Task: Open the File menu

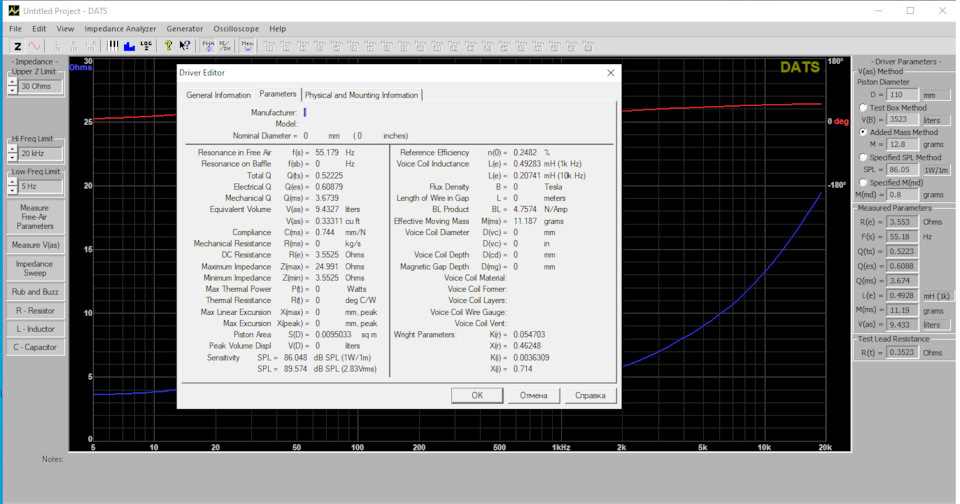Action: [15, 29]
